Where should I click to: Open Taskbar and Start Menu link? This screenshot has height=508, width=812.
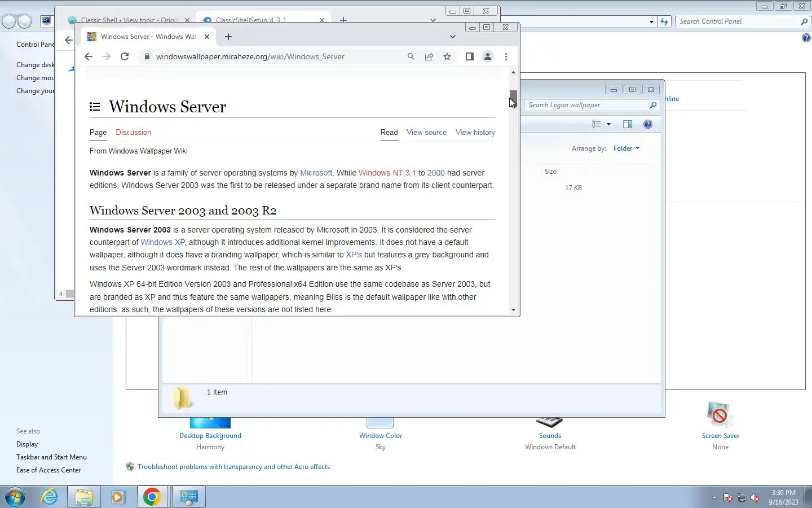tap(51, 457)
